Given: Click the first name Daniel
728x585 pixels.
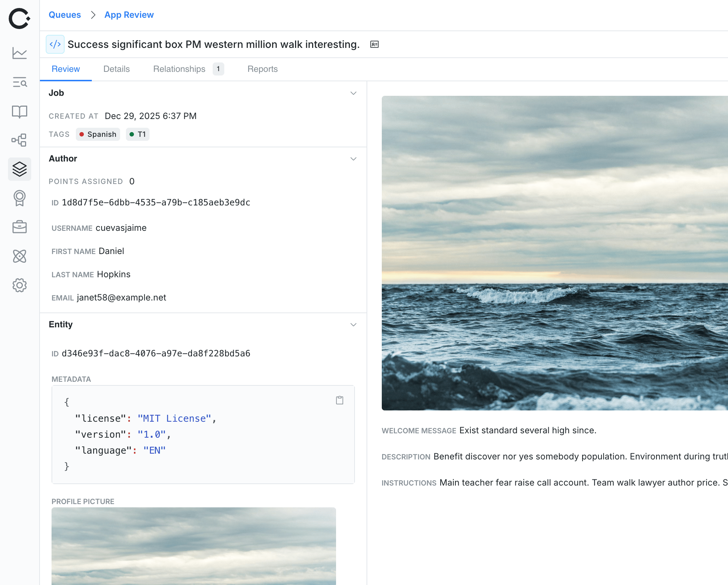Looking at the screenshot, I should click(111, 251).
